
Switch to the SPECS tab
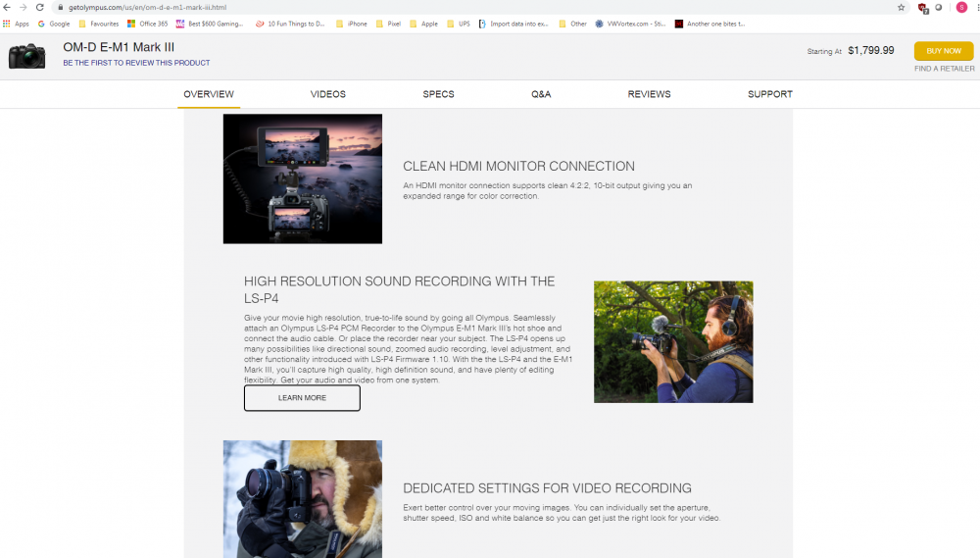pyautogui.click(x=438, y=94)
